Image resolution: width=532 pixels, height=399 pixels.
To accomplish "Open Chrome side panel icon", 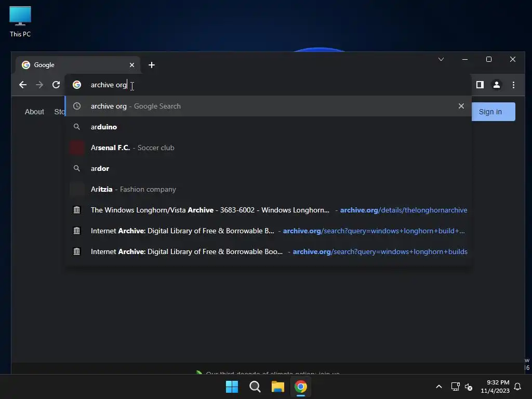I will click(x=480, y=85).
